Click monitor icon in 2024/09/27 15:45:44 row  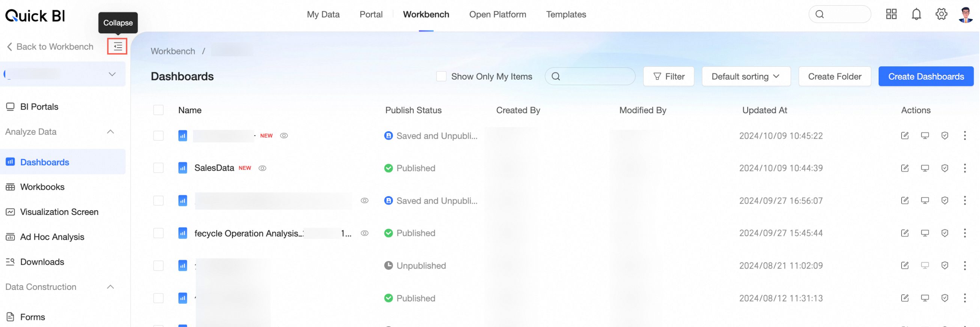pos(925,233)
